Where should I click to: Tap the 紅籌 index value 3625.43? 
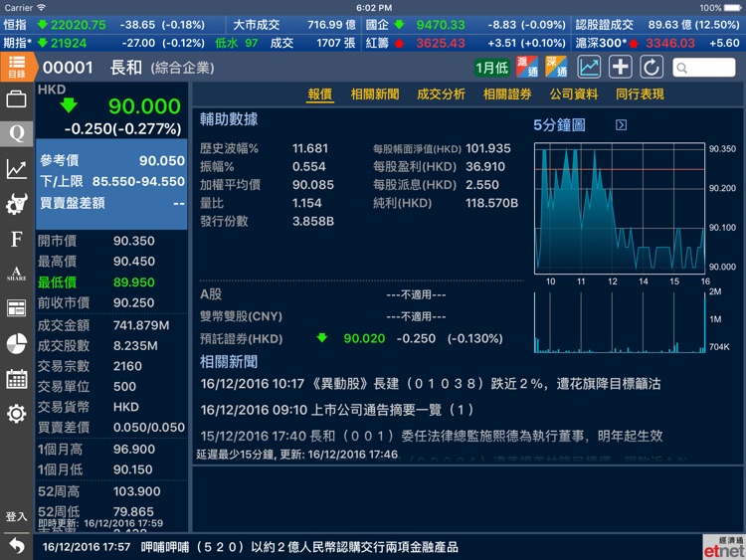pyautogui.click(x=441, y=43)
